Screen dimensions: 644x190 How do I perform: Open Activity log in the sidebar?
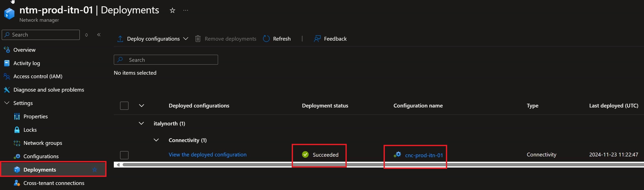coord(26,63)
